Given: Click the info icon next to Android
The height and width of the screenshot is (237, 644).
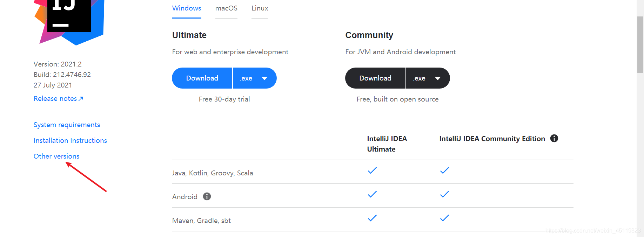Looking at the screenshot, I should [x=207, y=196].
